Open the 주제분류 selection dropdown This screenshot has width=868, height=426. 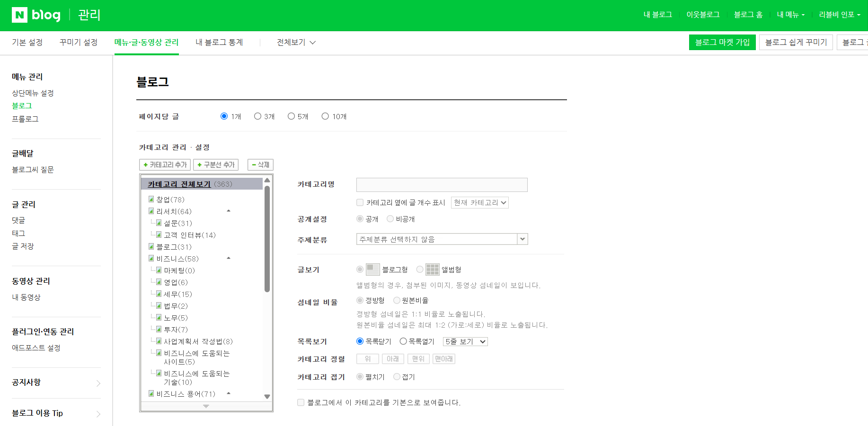(522, 239)
